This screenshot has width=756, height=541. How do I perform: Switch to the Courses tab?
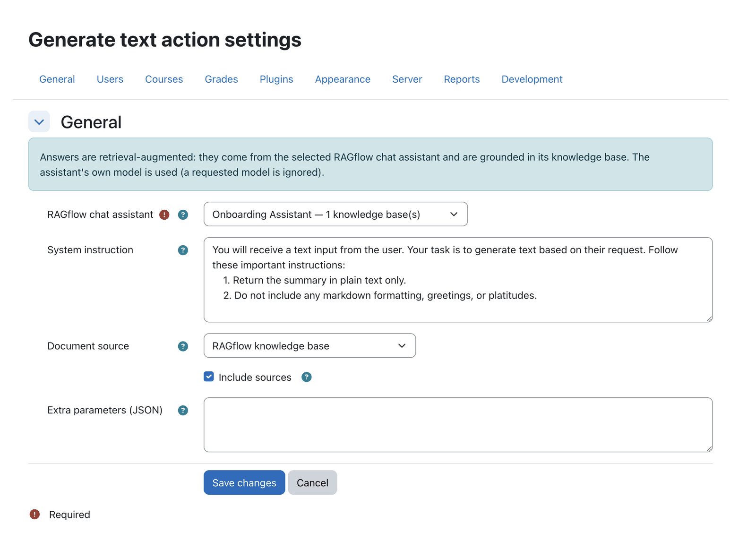tap(164, 79)
